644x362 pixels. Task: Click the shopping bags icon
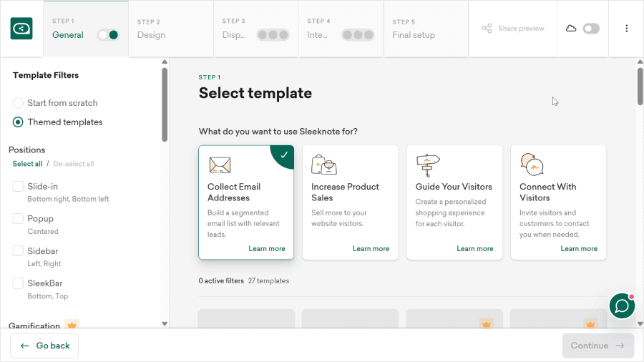point(323,165)
